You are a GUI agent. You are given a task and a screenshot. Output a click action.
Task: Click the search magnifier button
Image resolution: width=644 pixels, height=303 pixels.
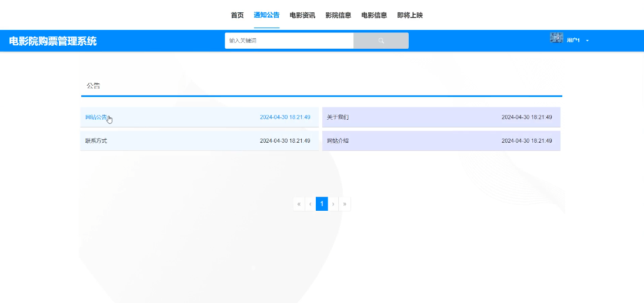(x=381, y=41)
